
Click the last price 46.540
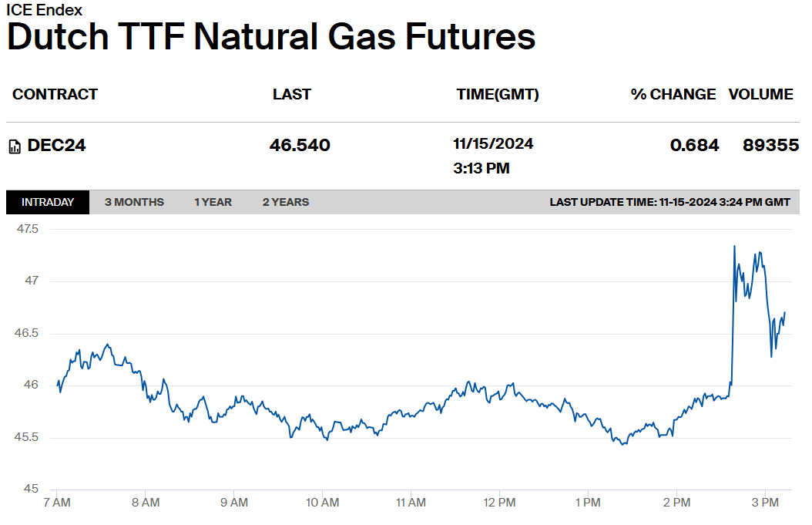(300, 145)
